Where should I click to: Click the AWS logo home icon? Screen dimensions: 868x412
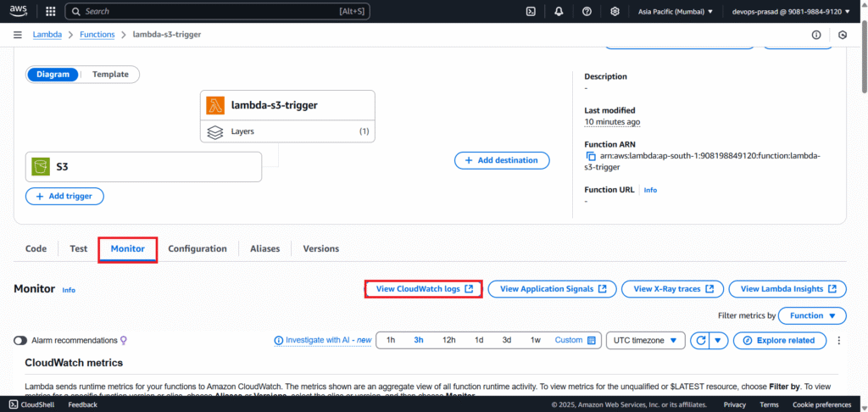(x=19, y=11)
